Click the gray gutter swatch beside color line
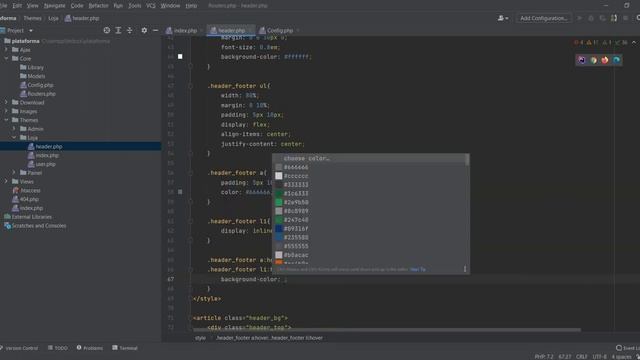Screen dimensions: 640x360 180,192
